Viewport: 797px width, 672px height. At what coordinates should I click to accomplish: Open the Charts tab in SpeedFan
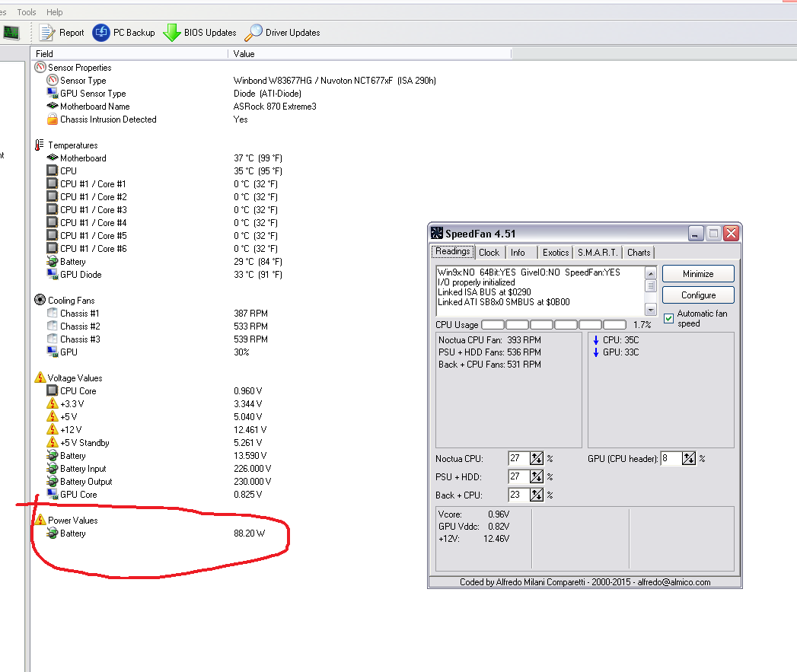click(639, 253)
